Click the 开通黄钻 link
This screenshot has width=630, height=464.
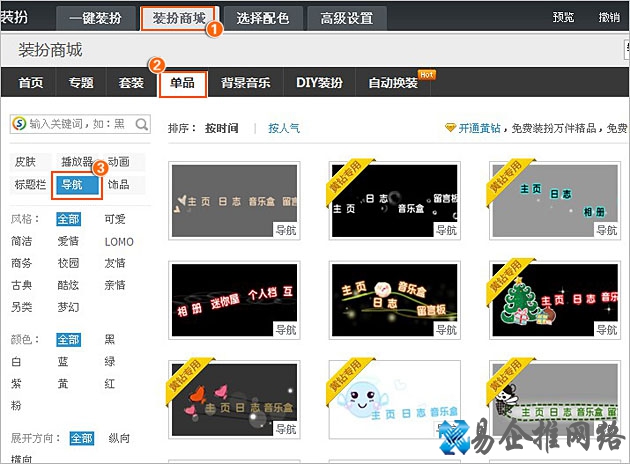click(479, 128)
